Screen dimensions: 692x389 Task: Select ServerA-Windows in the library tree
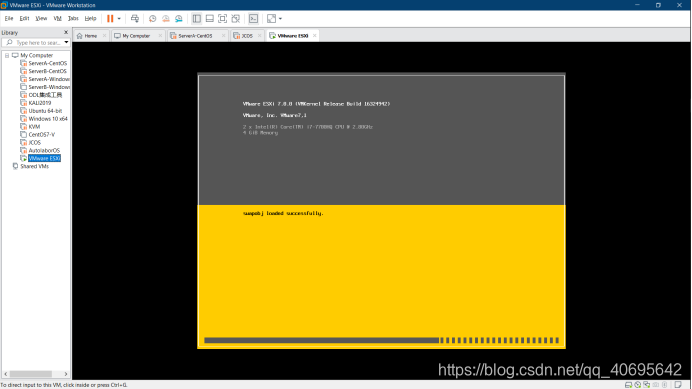49,79
